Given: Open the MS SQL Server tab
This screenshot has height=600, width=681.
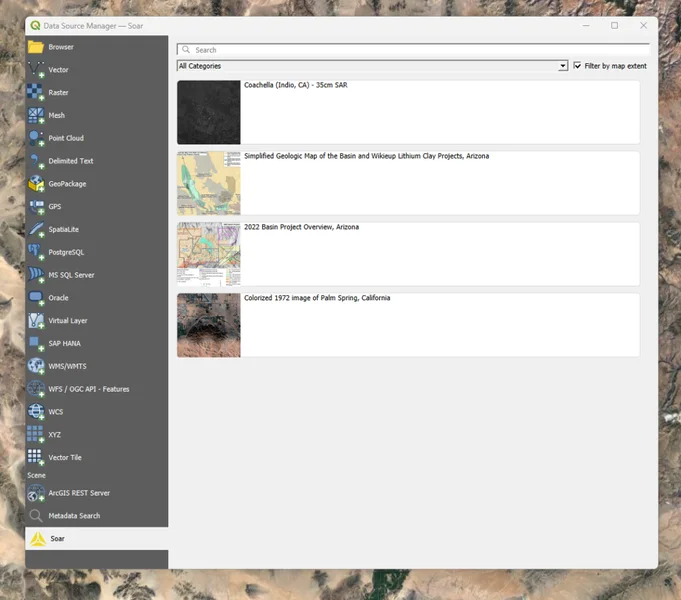Looking at the screenshot, I should pos(72,275).
